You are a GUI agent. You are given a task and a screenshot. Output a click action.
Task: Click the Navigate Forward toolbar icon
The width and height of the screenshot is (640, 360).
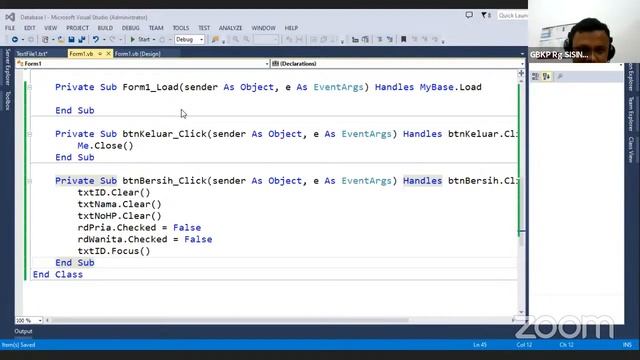coord(31,40)
